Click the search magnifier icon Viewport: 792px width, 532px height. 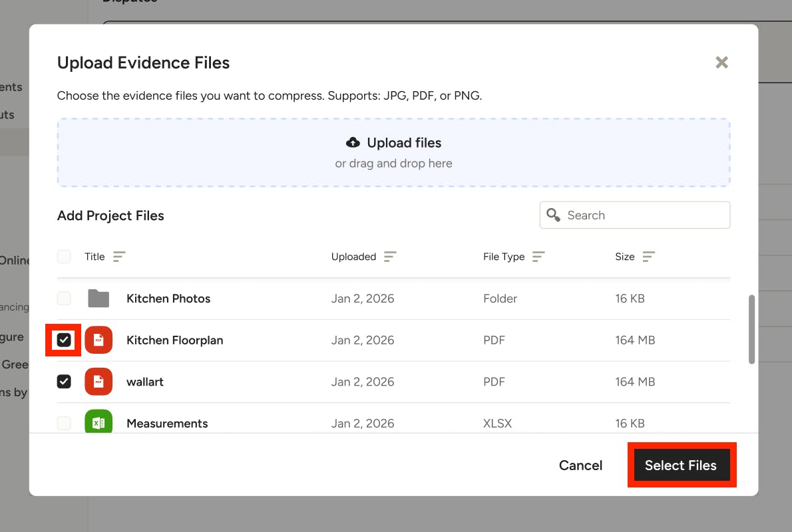point(553,215)
